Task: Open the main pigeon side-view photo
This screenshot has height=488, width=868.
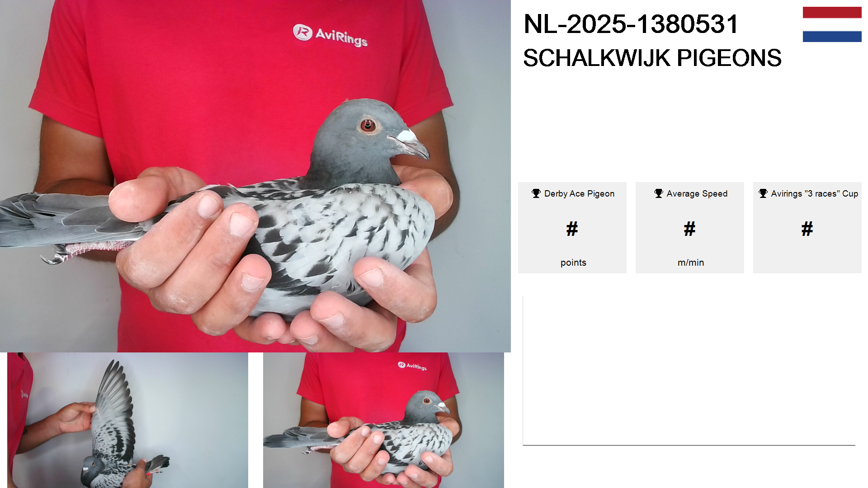Action: [255, 176]
